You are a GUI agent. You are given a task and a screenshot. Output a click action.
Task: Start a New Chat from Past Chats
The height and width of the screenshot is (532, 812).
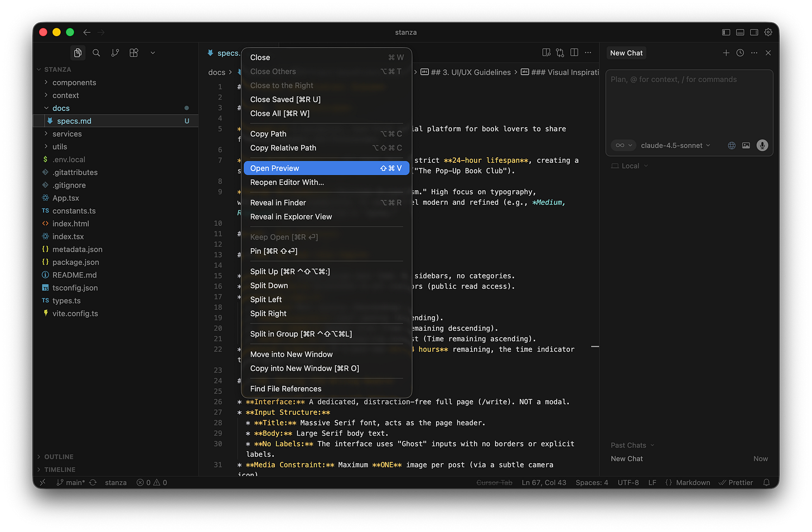click(x=626, y=458)
